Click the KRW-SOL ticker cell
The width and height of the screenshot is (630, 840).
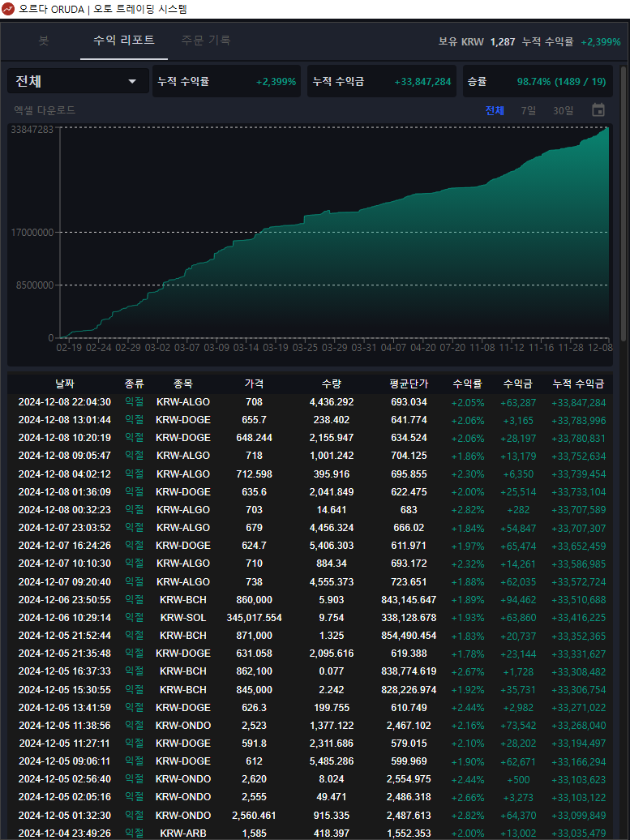[x=182, y=618]
